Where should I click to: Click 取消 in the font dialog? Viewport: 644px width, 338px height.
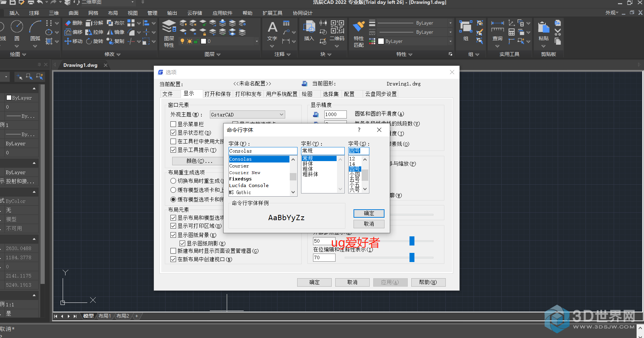pos(369,224)
